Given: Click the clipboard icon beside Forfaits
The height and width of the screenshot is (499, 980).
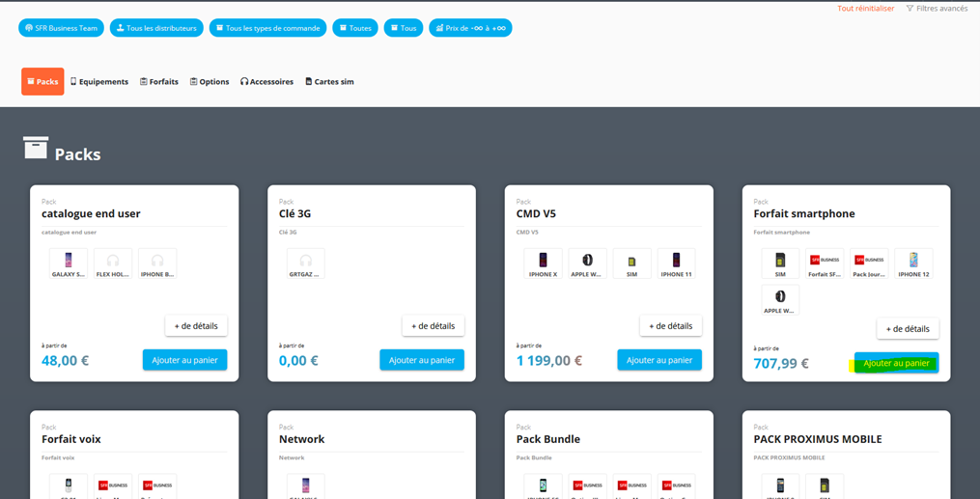Looking at the screenshot, I should [144, 81].
